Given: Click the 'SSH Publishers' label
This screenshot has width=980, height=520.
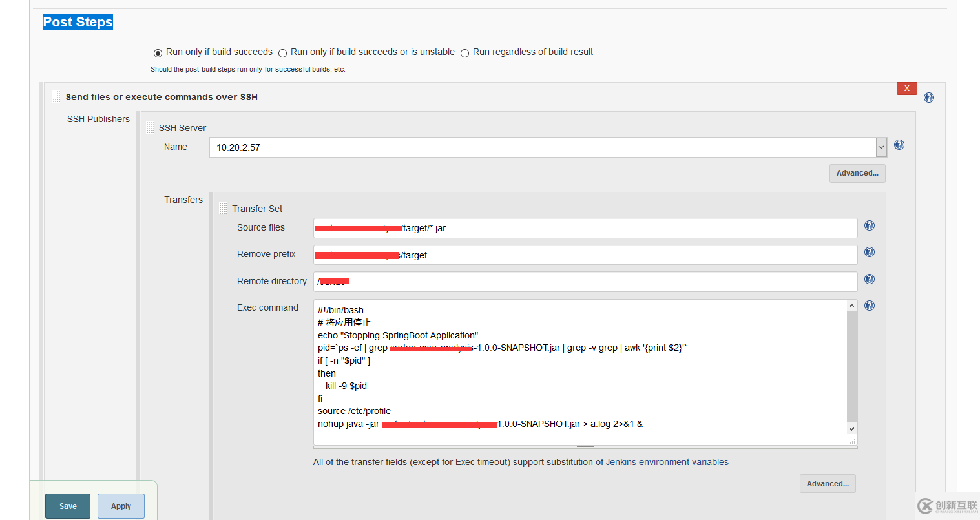Looking at the screenshot, I should (x=98, y=119).
